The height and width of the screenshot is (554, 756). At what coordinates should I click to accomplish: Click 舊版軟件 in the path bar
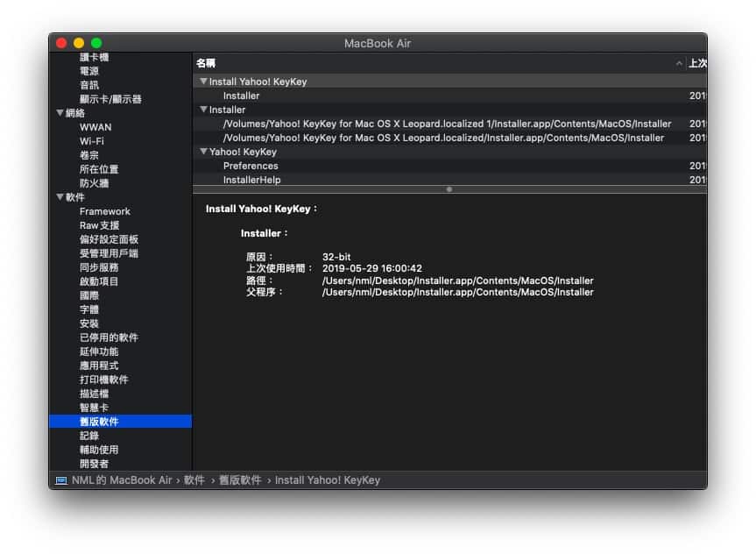click(240, 480)
